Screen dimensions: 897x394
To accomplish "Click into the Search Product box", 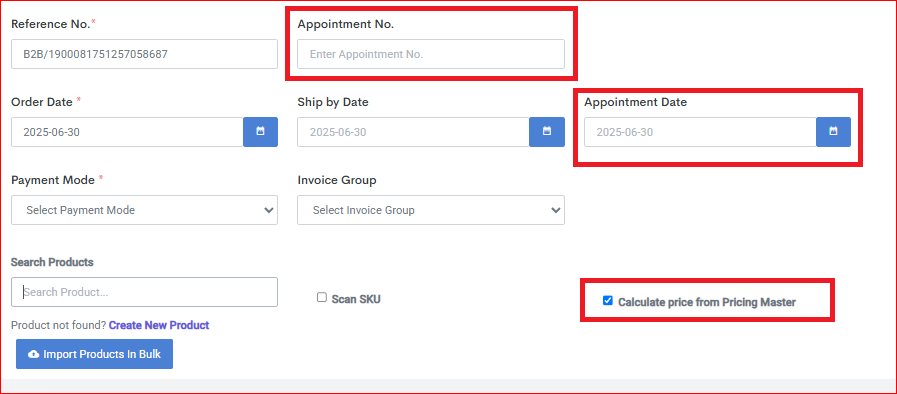I will (x=144, y=292).
